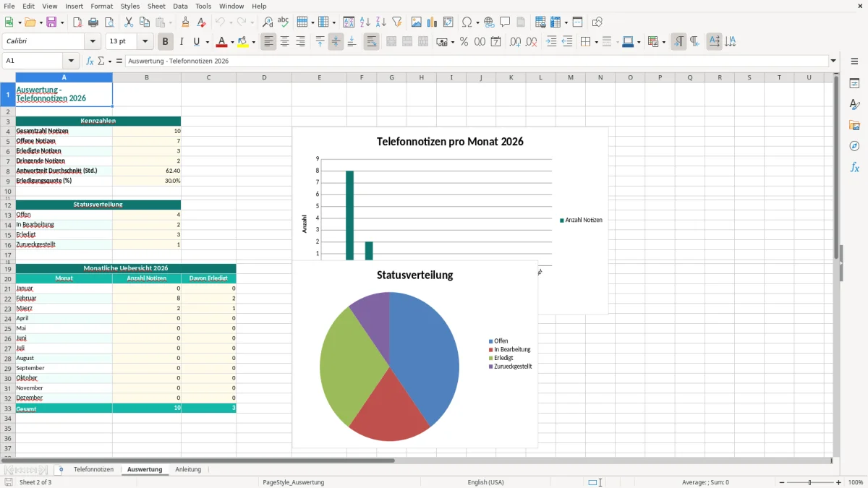Select column header D

264,77
